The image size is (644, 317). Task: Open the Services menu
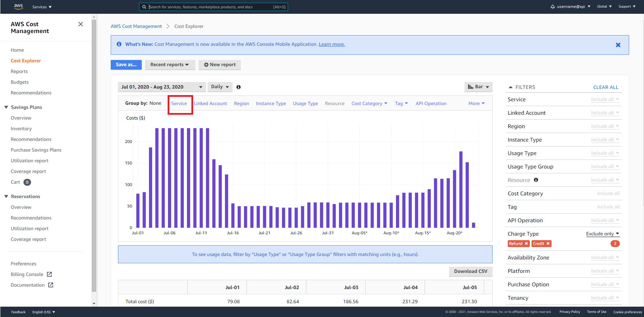point(42,7)
